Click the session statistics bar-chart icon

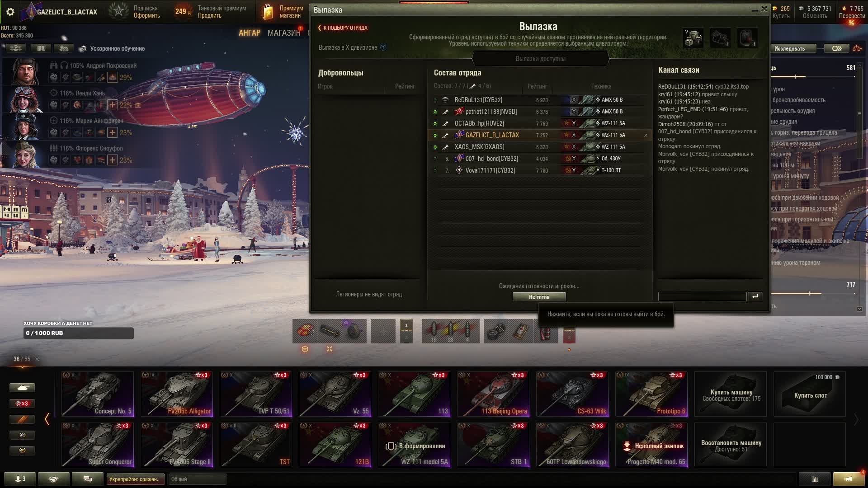815,479
